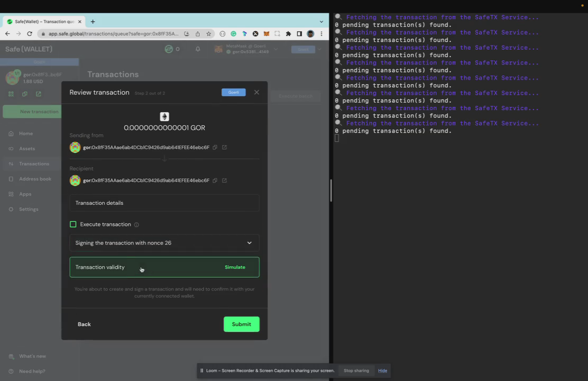Click the Execute batch button
This screenshot has height=381, width=588.
(296, 96)
